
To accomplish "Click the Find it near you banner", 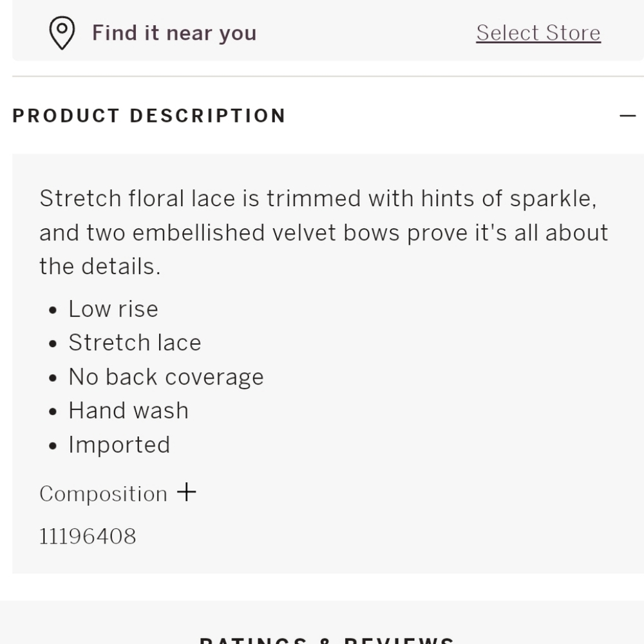I will [x=328, y=30].
